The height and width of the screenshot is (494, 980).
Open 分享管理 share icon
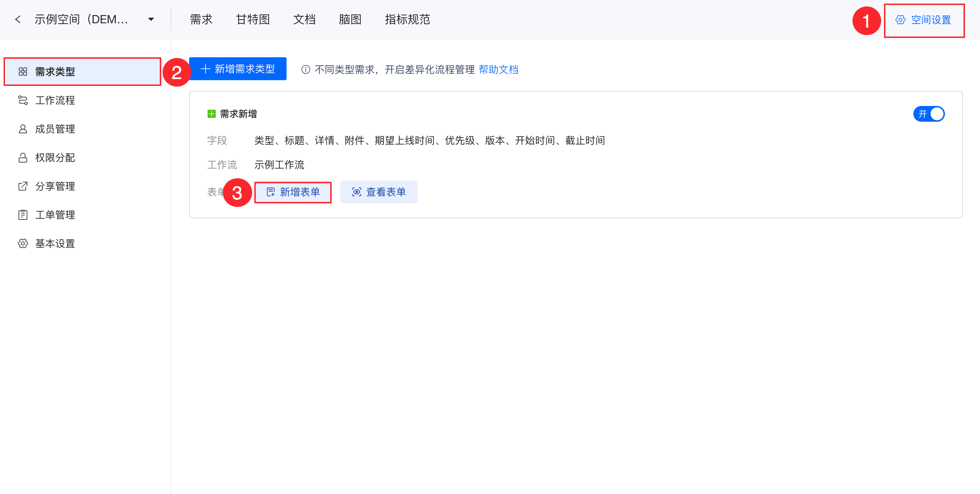(23, 187)
